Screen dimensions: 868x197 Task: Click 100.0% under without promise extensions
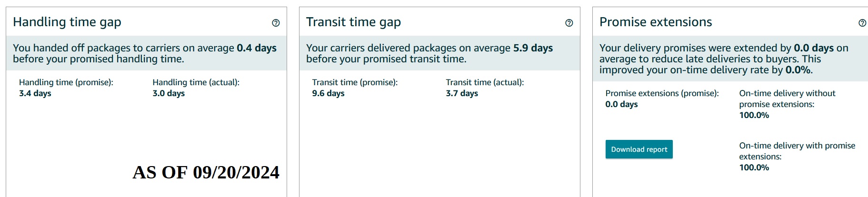[x=754, y=115]
